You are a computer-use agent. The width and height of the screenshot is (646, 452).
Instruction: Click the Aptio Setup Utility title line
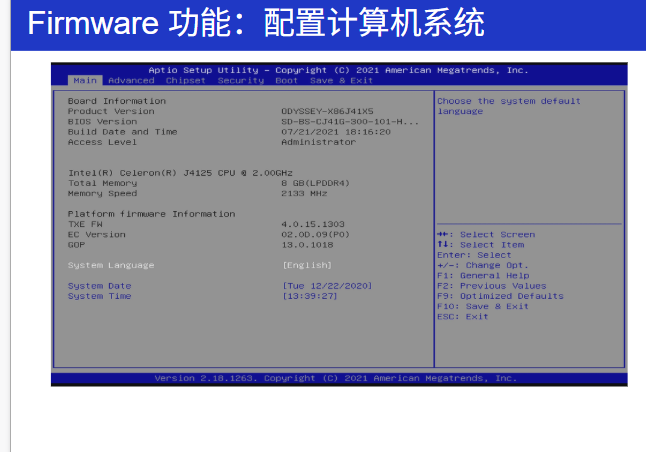[x=338, y=70]
